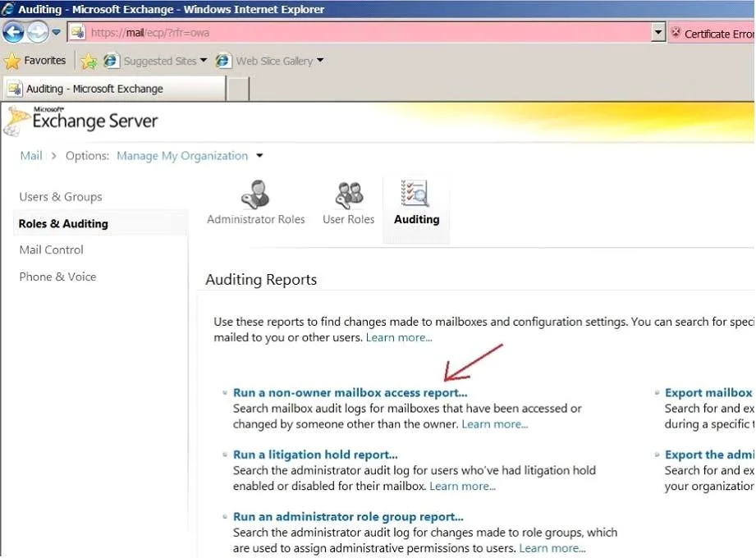Click the Internet Explorer icon in title bar

(7, 9)
